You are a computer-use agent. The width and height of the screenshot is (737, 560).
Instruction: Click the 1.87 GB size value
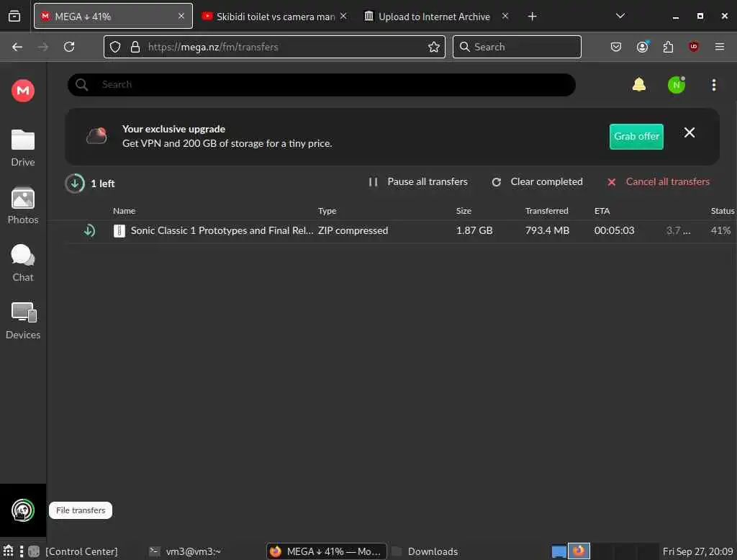(474, 230)
